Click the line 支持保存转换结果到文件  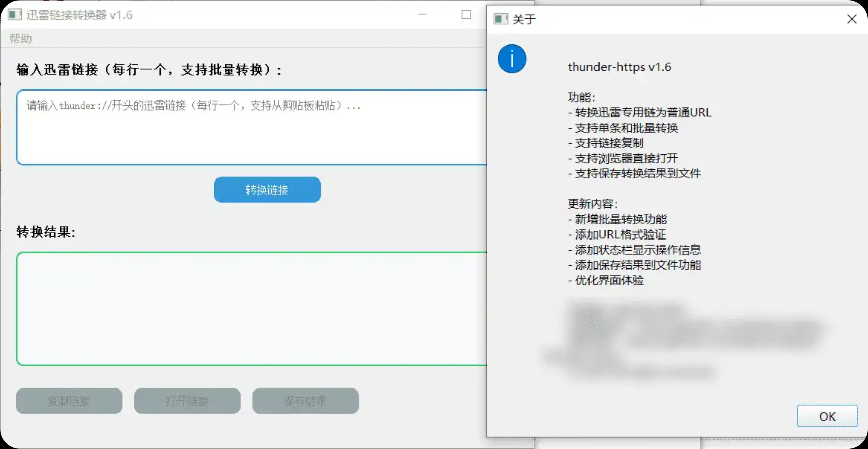634,173
